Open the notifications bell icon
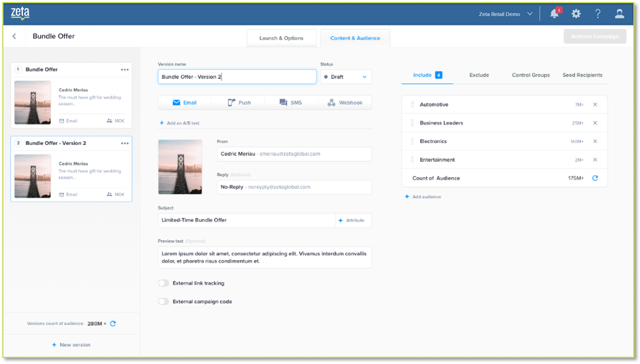640x364 pixels. click(x=554, y=13)
